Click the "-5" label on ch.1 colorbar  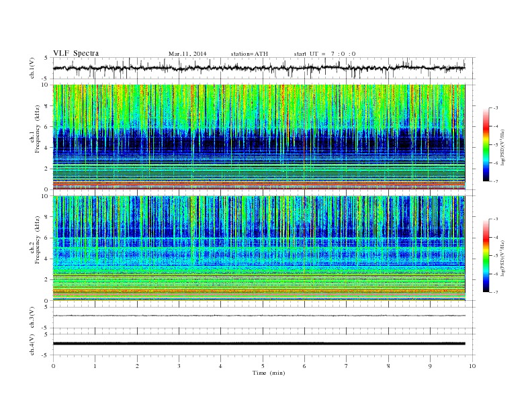pyautogui.click(x=496, y=145)
